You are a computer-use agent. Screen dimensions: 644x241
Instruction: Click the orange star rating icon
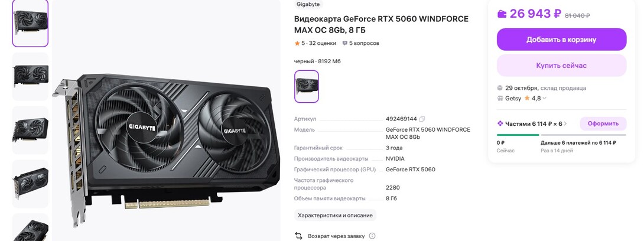[x=297, y=43]
